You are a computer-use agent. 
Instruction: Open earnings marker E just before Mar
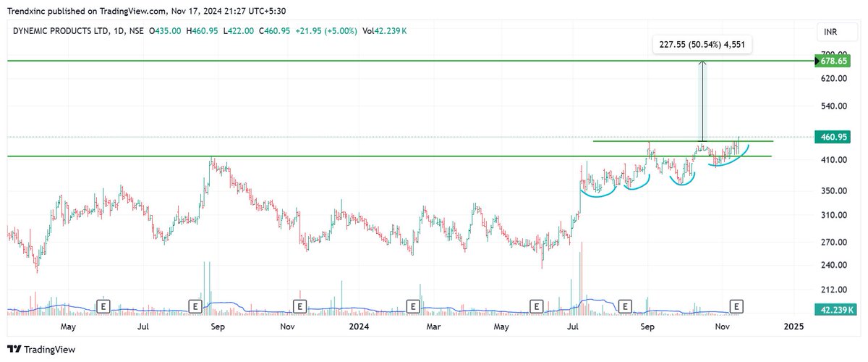(x=412, y=306)
